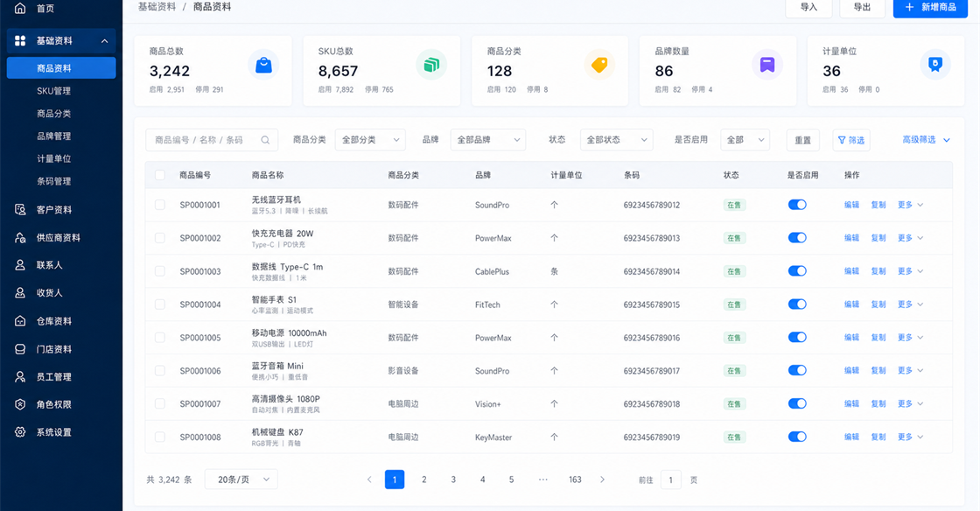The image size is (980, 511).
Task: Click the 客户资料 icon in sidebar
Action: (20, 210)
